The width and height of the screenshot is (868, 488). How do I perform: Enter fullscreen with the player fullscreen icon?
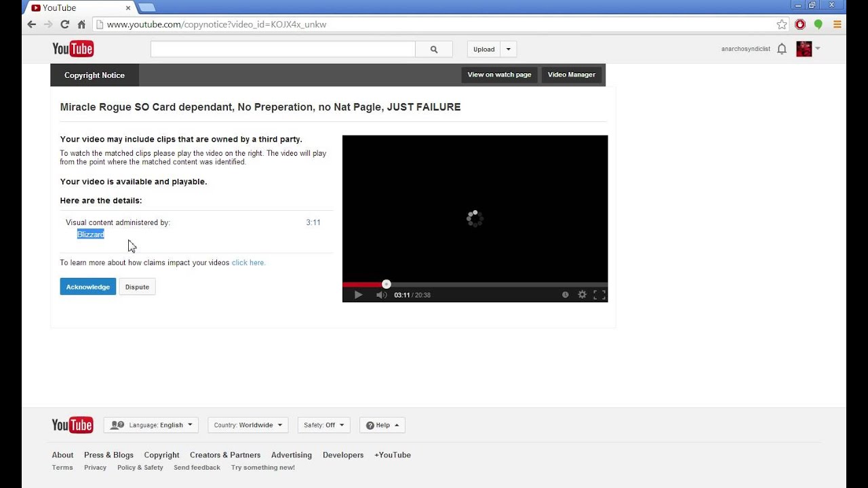[599, 295]
